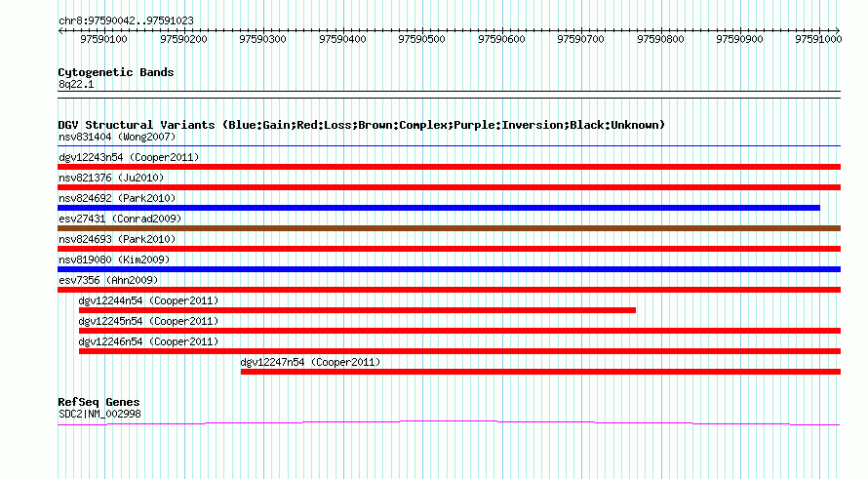Open variant label esv27431 (Conrad2009)
Screen dimensions: 868x479
[x=120, y=219]
